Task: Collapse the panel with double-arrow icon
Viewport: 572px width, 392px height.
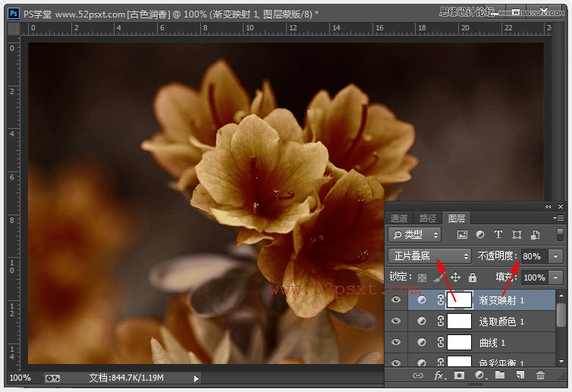Action: point(548,207)
